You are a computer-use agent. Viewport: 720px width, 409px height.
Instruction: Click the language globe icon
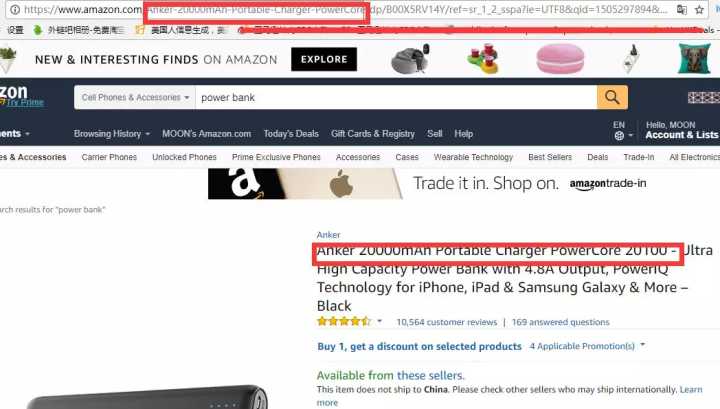click(x=619, y=135)
